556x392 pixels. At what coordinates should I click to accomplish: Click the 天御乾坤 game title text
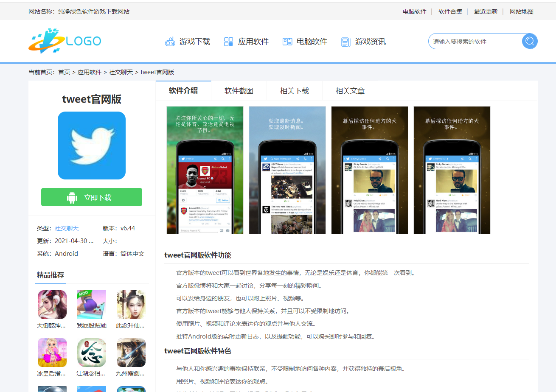pyautogui.click(x=51, y=325)
